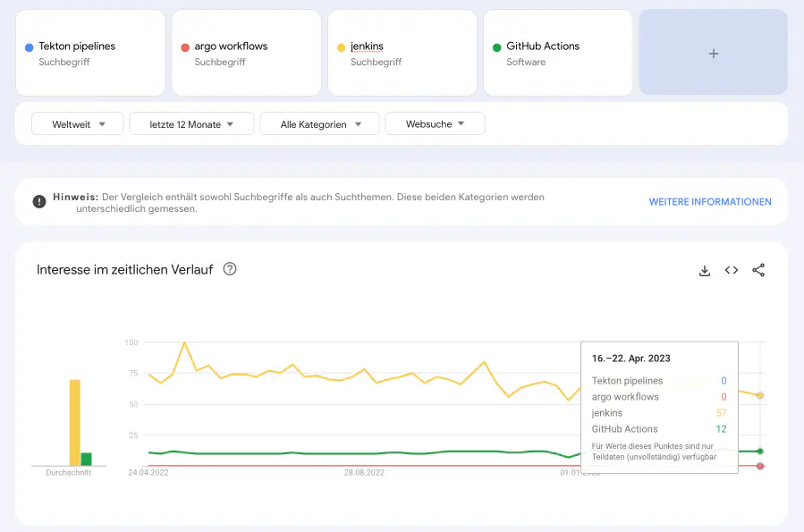Click the red argo workflows endpoint marker

pos(760,466)
